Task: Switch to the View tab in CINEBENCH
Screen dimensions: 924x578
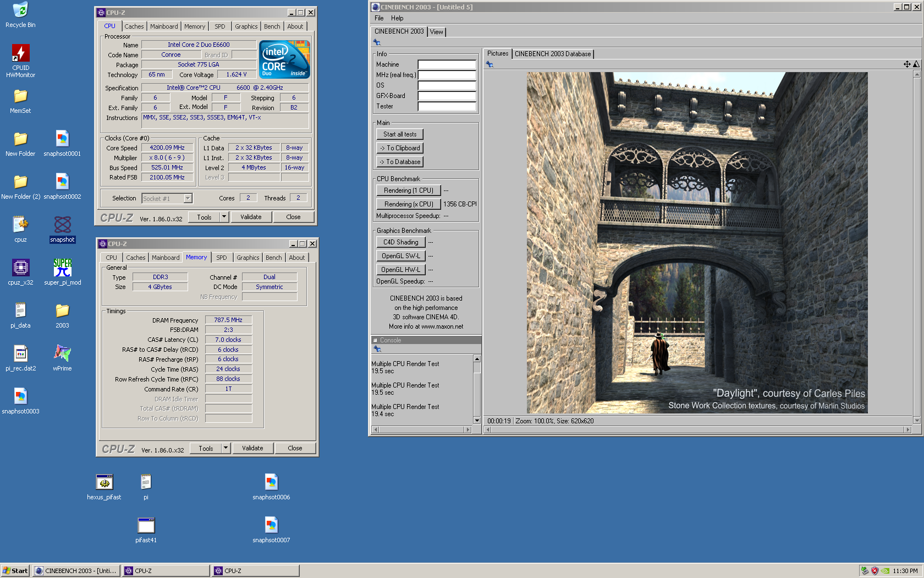Action: 437,32
